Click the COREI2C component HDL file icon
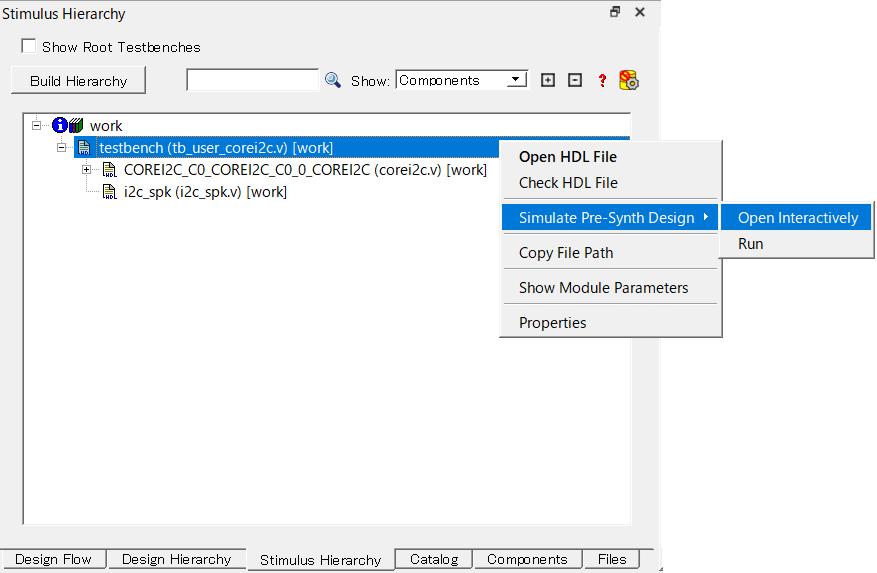 [109, 170]
